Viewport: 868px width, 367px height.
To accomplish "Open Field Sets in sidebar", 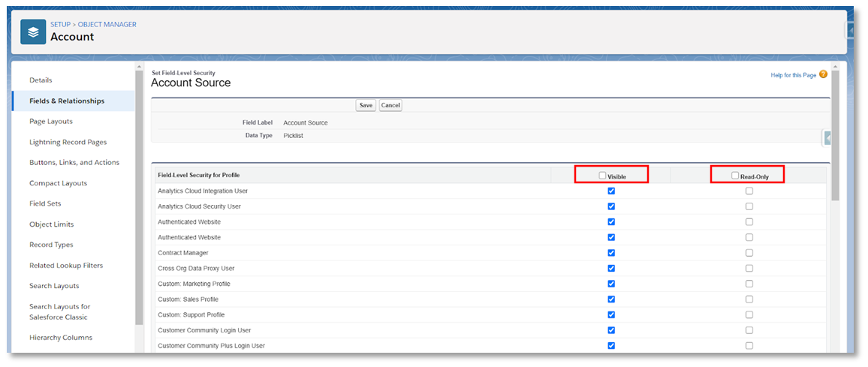I will [x=45, y=203].
